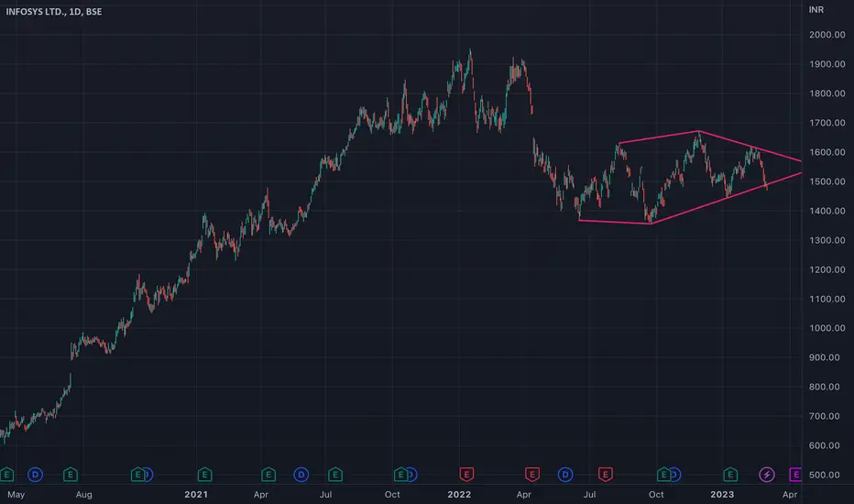Open the green earnings marker just before Aug
This screenshot has height=504, width=854.
point(71,475)
